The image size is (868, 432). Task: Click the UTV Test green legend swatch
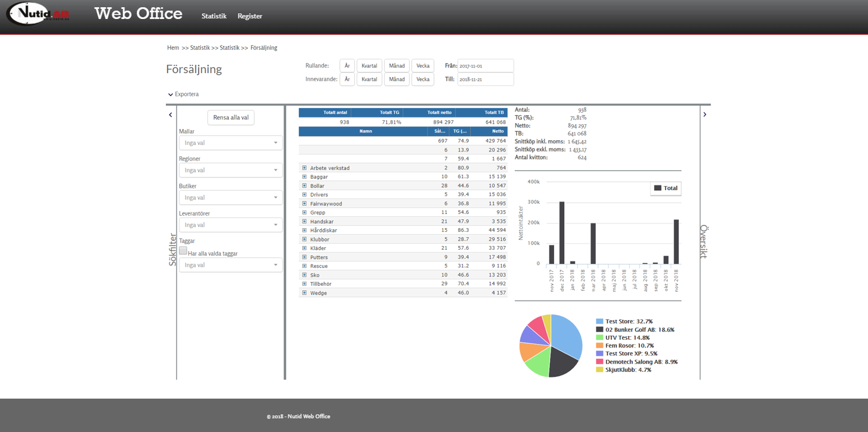[600, 338]
